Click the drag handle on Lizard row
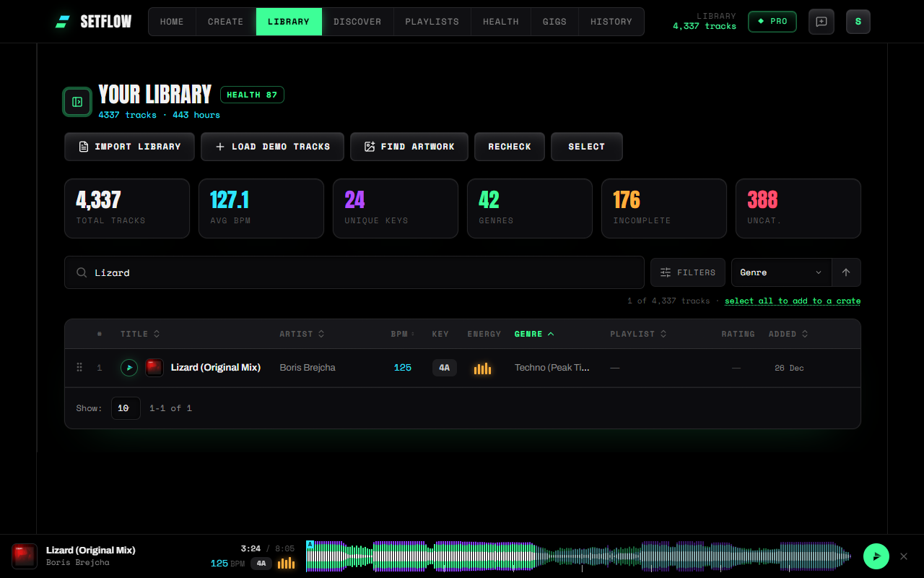Image resolution: width=924 pixels, height=578 pixels. (79, 368)
